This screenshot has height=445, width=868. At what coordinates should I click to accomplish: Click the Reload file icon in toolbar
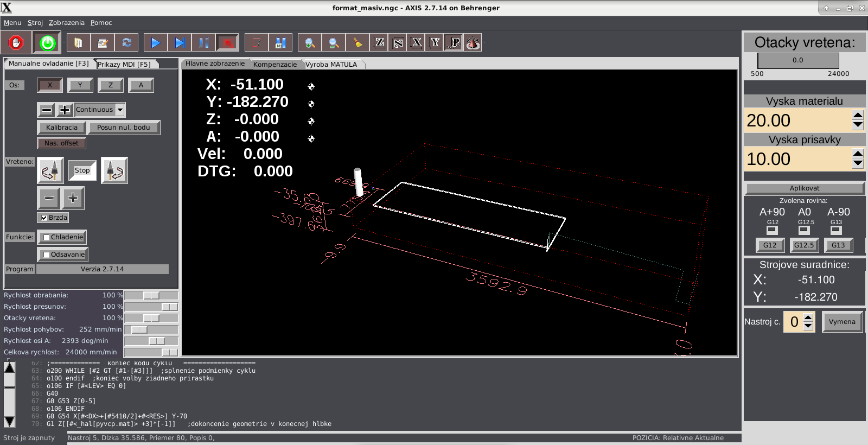click(126, 43)
